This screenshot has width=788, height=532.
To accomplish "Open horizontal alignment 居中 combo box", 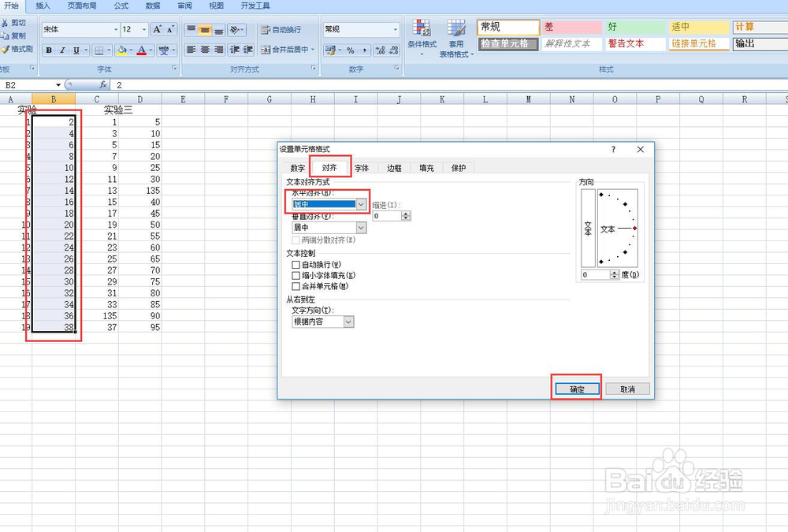I will pos(329,204).
